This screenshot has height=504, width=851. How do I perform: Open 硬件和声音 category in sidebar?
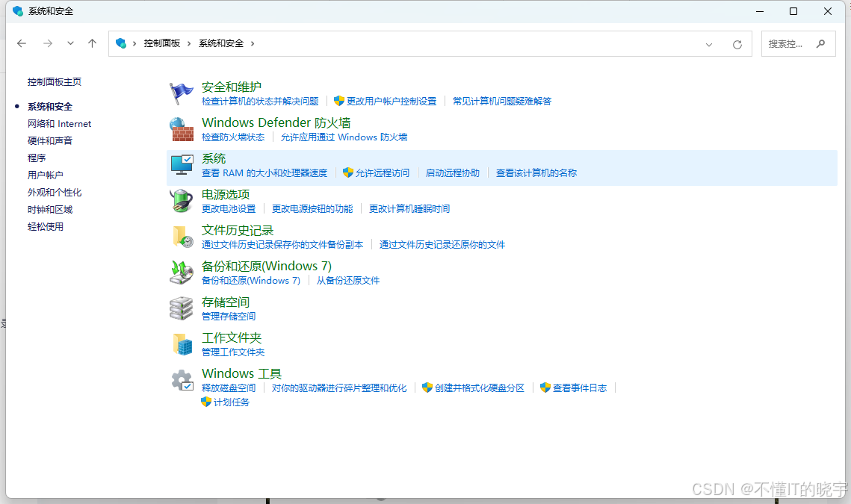pos(50,140)
